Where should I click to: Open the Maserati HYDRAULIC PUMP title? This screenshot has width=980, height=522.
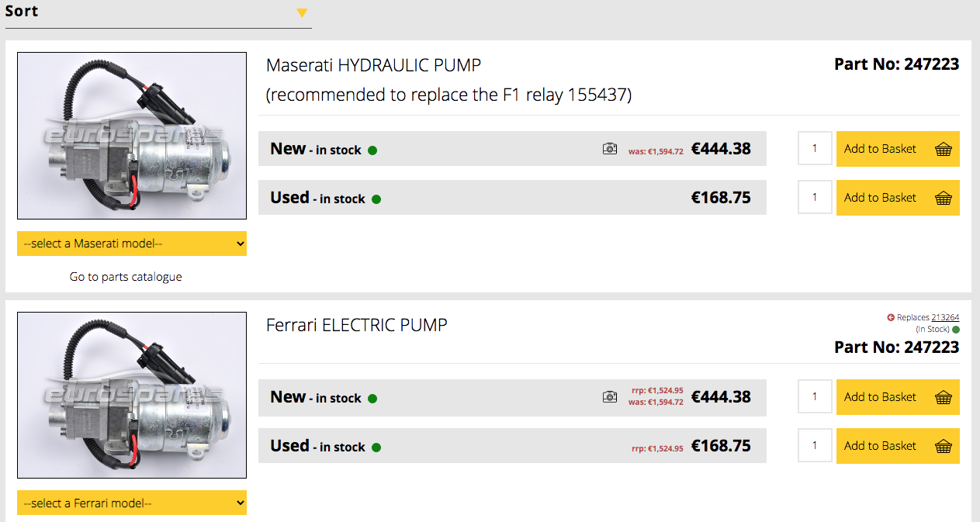coord(373,65)
